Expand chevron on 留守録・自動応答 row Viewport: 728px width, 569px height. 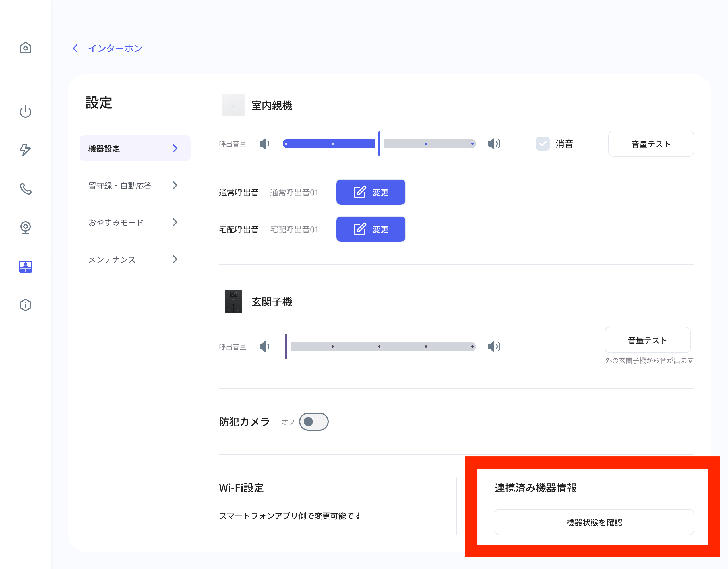[x=175, y=185]
